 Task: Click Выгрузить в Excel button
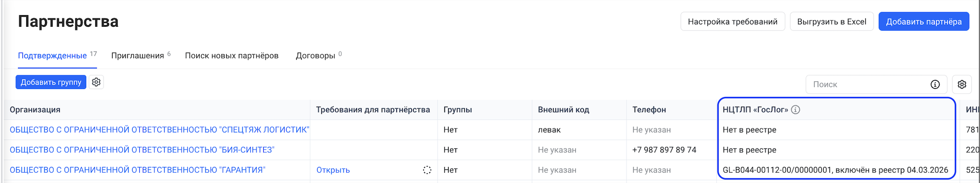[832, 21]
